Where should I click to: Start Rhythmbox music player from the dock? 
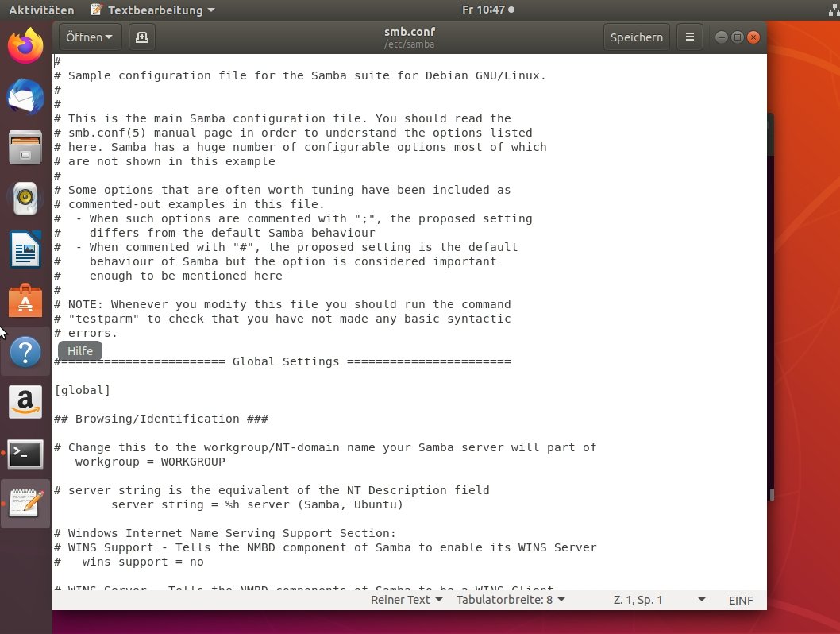[x=25, y=199]
